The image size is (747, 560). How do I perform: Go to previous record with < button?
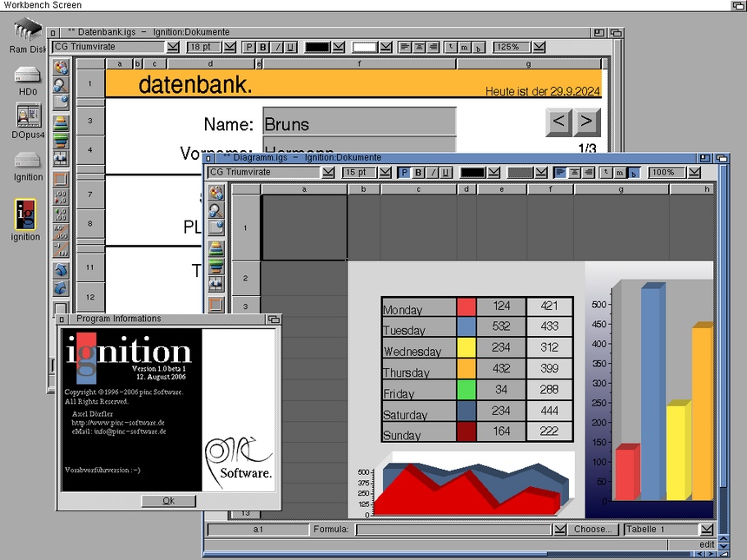(559, 122)
